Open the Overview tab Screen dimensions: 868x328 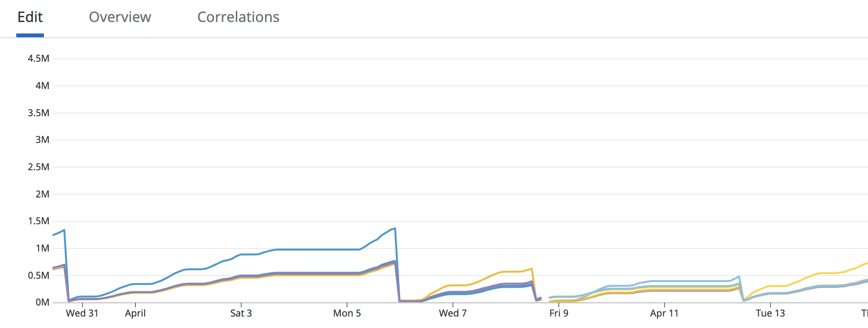pos(120,17)
